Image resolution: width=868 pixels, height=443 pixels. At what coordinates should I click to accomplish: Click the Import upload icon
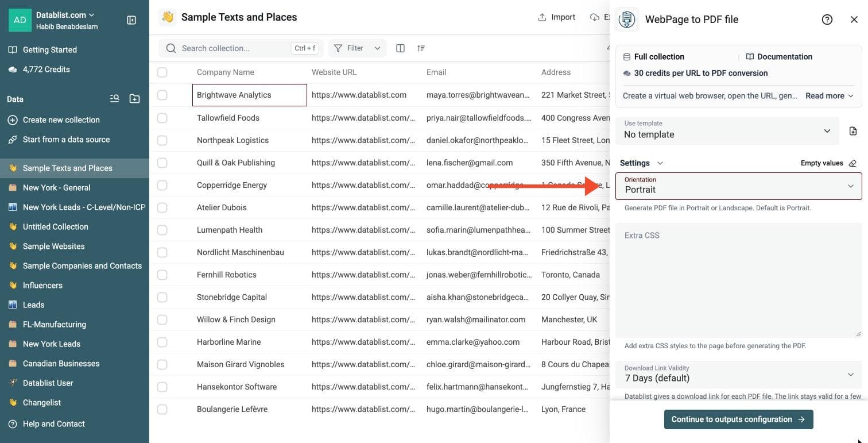(542, 17)
